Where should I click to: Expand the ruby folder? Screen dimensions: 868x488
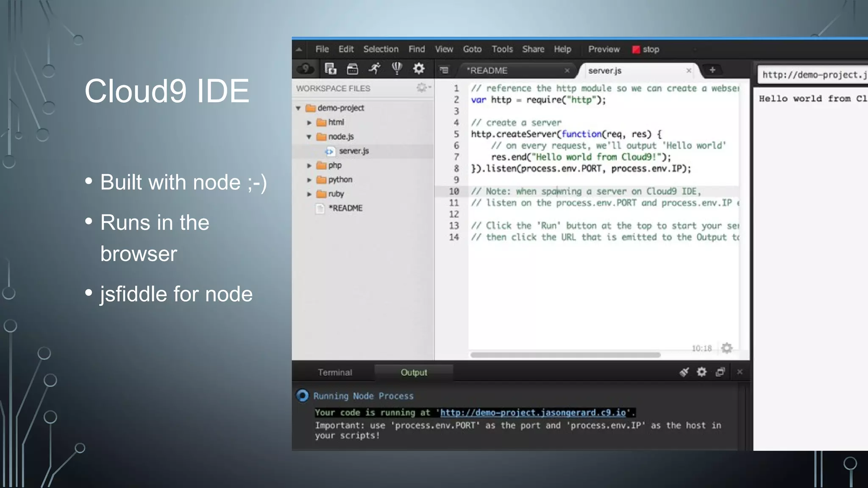point(309,194)
